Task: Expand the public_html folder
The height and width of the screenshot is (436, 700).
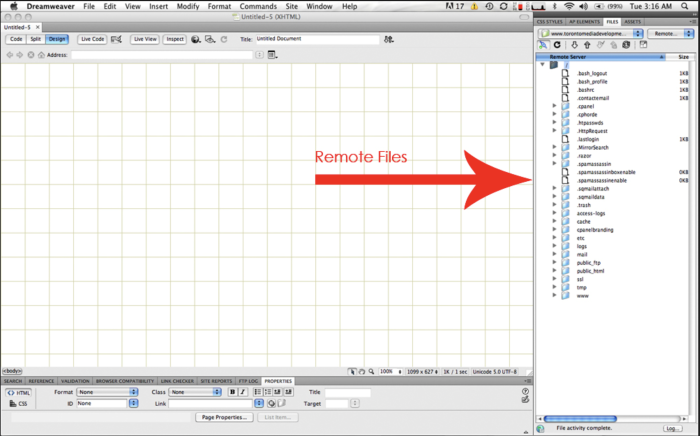Action: [554, 271]
